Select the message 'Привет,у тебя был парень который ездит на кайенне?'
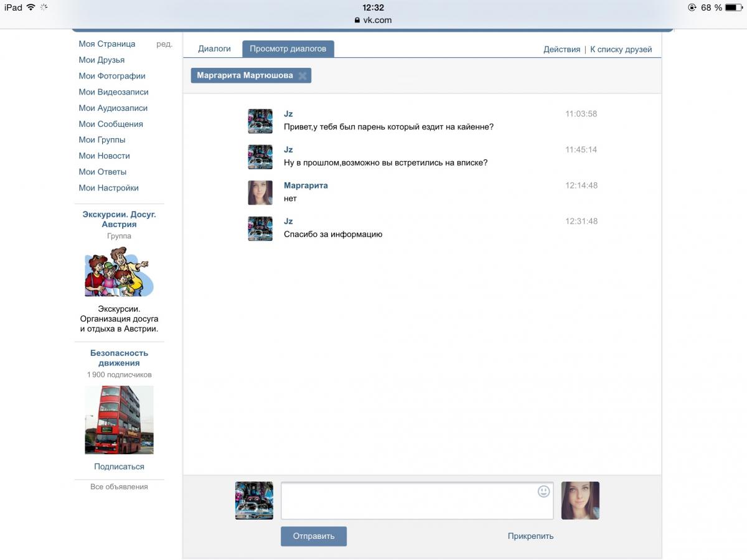The height and width of the screenshot is (560, 747). [x=388, y=127]
